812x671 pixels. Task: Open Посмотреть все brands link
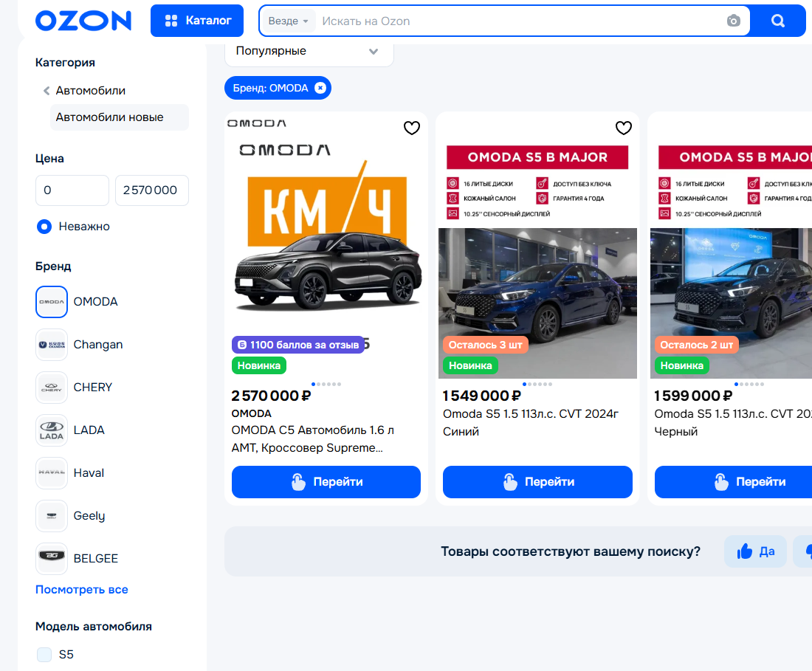coord(82,590)
